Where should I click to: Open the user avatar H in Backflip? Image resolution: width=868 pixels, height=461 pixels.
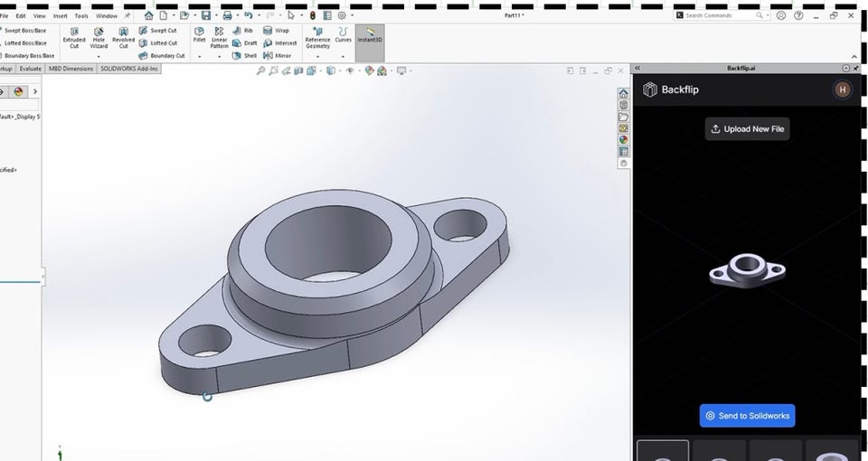(x=843, y=89)
